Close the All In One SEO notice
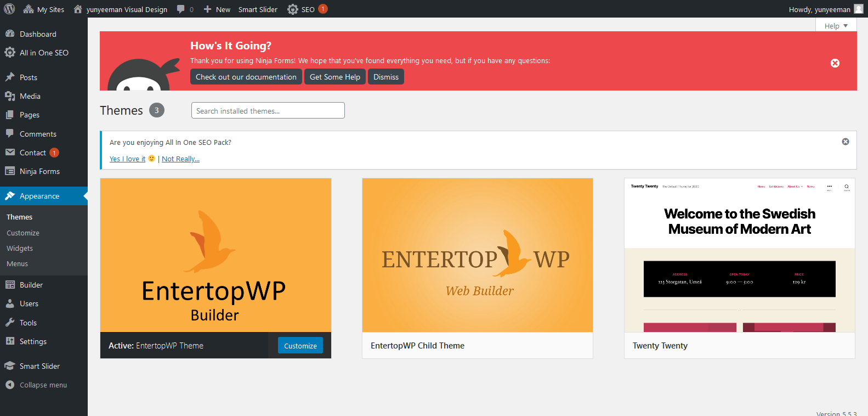The image size is (868, 416). click(846, 142)
